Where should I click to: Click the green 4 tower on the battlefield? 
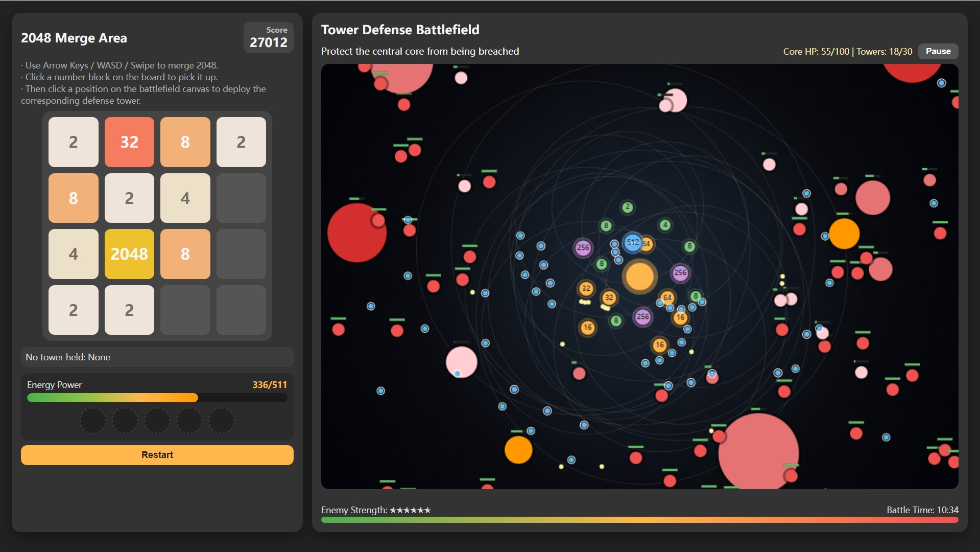click(665, 225)
